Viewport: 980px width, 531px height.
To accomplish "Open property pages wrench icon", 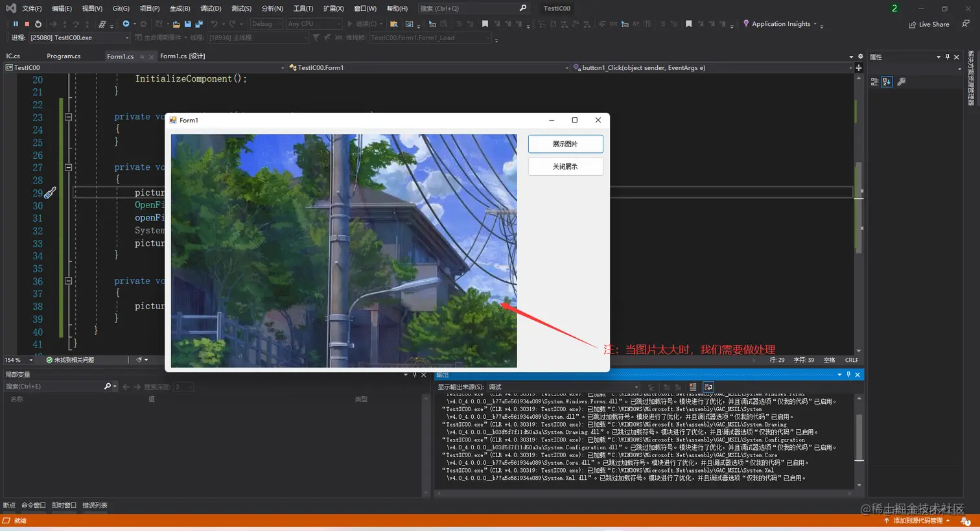I will click(x=901, y=82).
